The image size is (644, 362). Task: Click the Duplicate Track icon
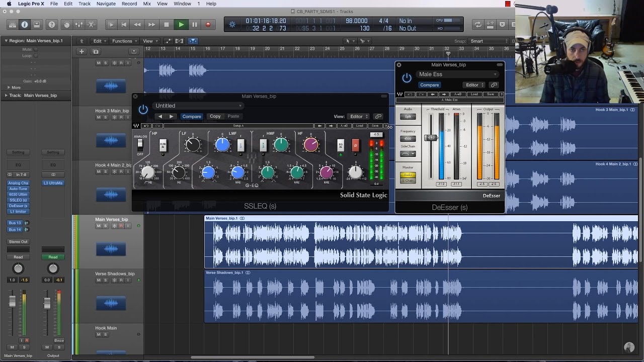click(96, 51)
